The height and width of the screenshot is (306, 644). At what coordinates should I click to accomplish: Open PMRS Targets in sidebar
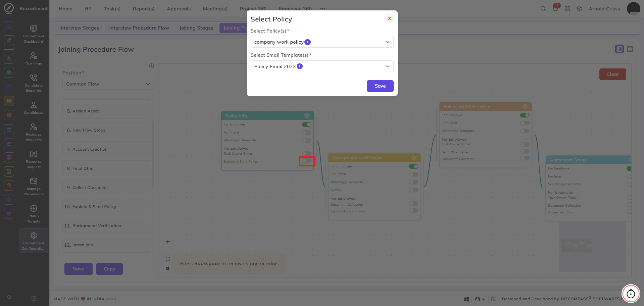34,214
